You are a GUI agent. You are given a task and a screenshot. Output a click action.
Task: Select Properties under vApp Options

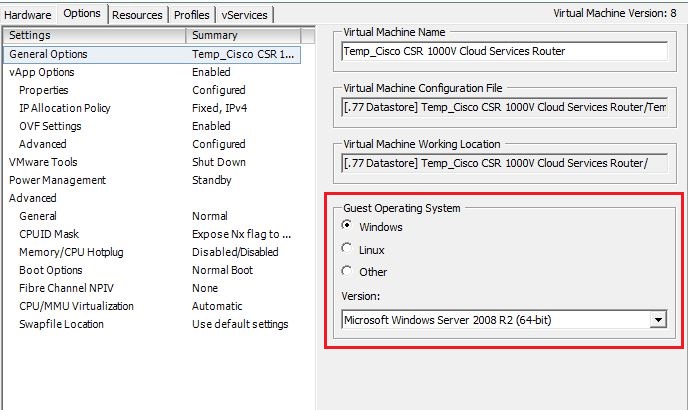point(152,90)
